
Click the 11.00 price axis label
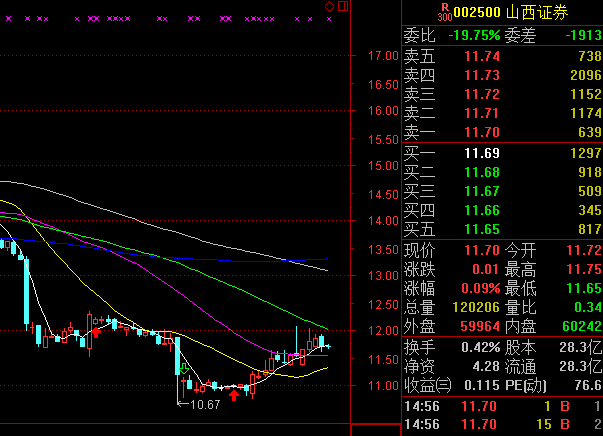point(383,386)
